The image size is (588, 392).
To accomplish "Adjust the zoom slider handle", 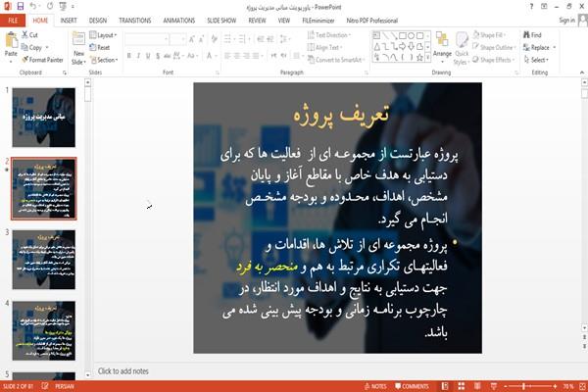I will pos(523,386).
